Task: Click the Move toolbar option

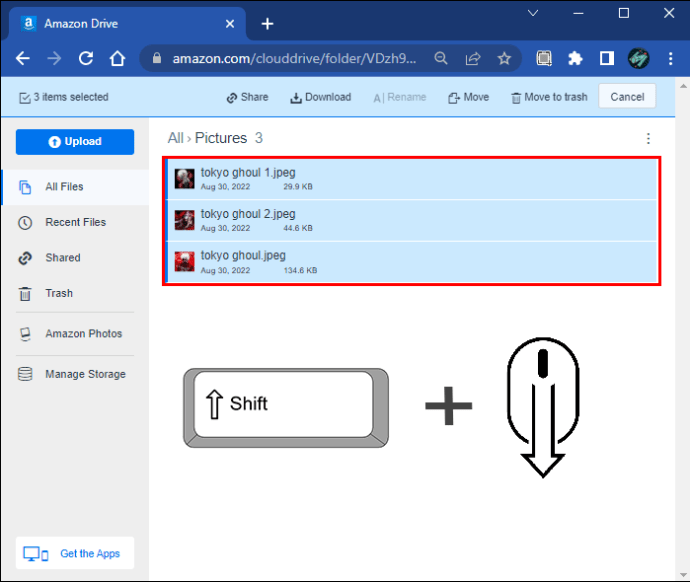Action: 468,97
